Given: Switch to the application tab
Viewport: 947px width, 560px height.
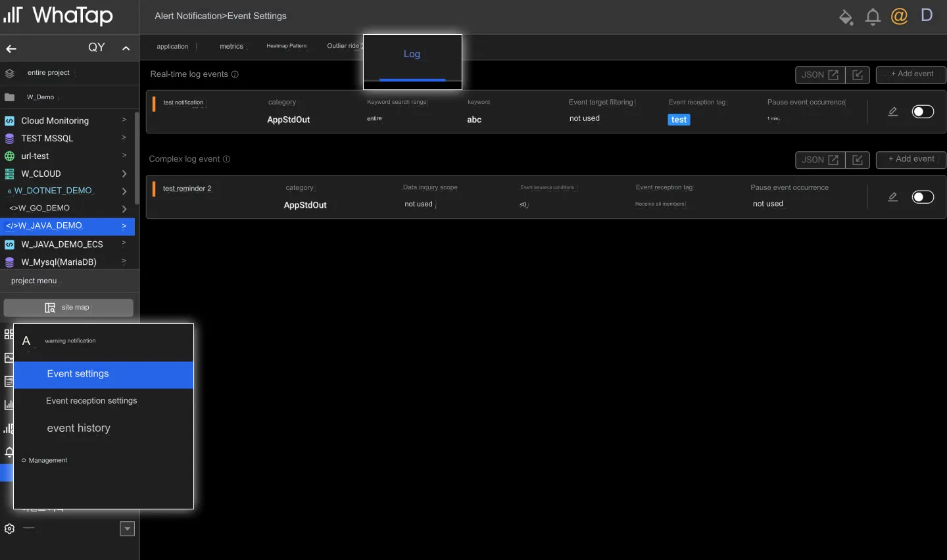Looking at the screenshot, I should (x=173, y=47).
